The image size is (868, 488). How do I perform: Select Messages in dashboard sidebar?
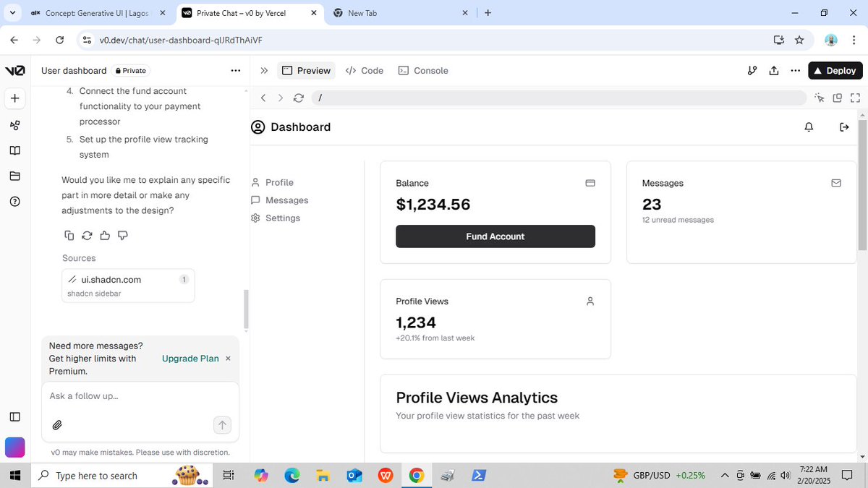click(x=280, y=200)
